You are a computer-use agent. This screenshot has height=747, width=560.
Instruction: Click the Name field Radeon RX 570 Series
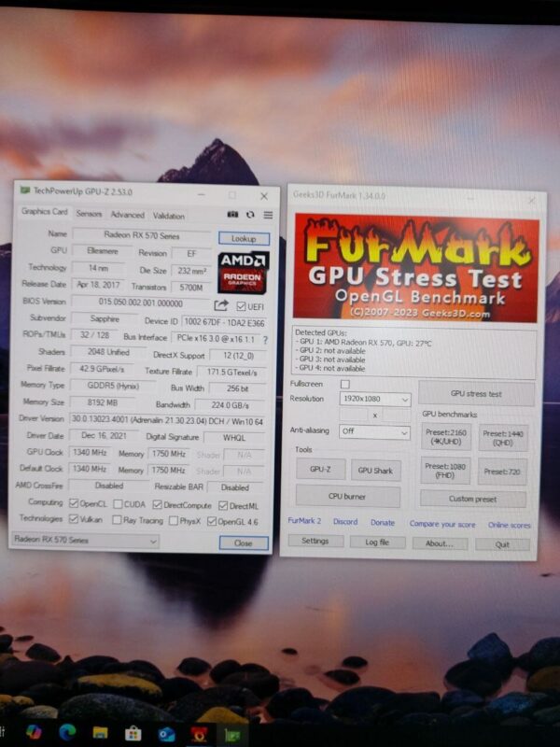click(x=142, y=235)
